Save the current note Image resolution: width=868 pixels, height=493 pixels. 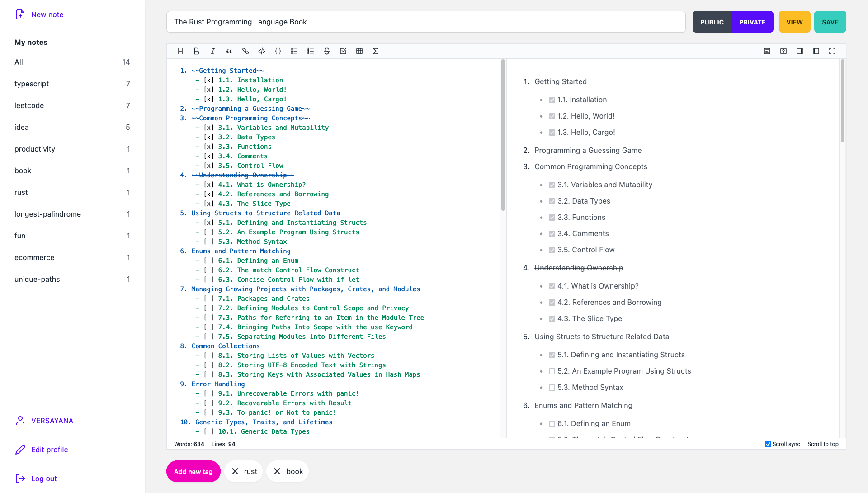(x=830, y=21)
